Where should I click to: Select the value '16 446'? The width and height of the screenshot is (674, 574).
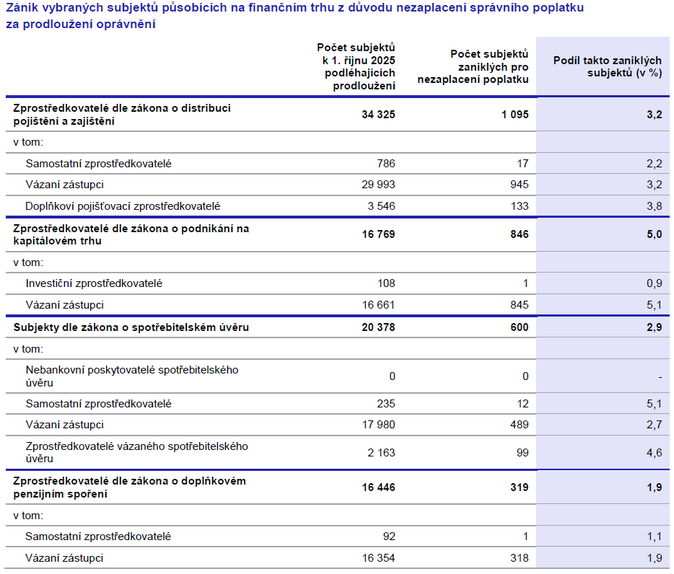click(x=378, y=487)
